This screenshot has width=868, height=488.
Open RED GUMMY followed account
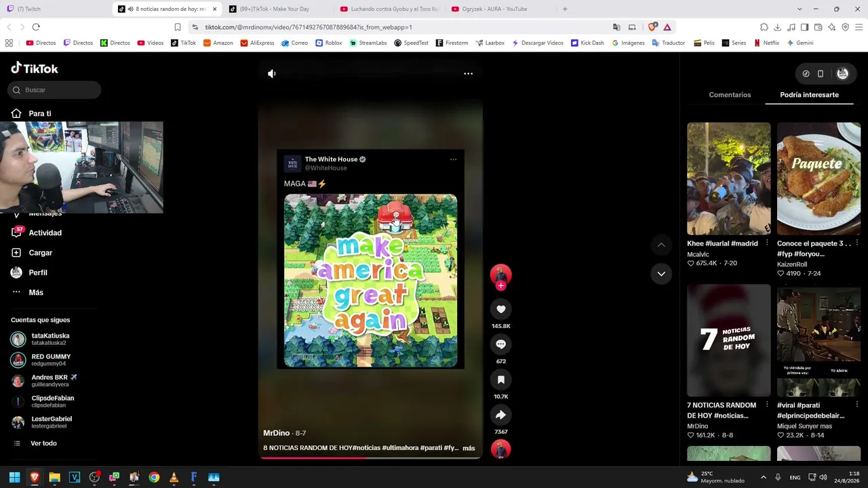coord(41,360)
